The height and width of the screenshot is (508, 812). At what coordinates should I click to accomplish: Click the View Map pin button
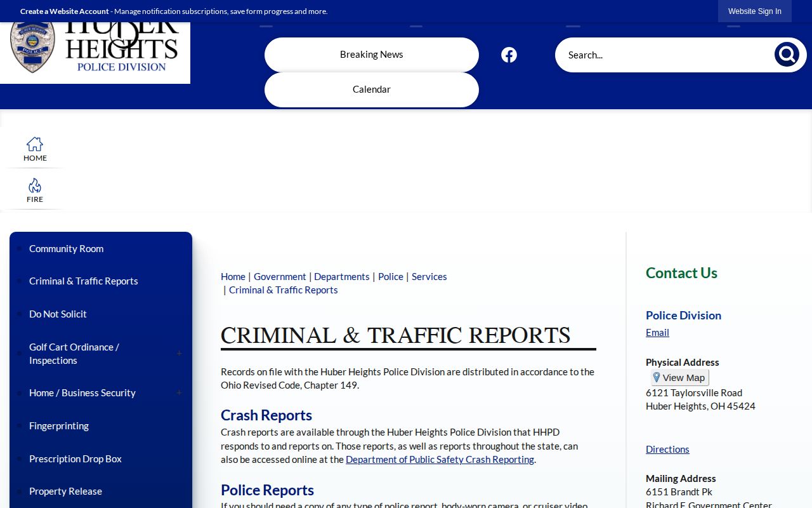point(679,377)
